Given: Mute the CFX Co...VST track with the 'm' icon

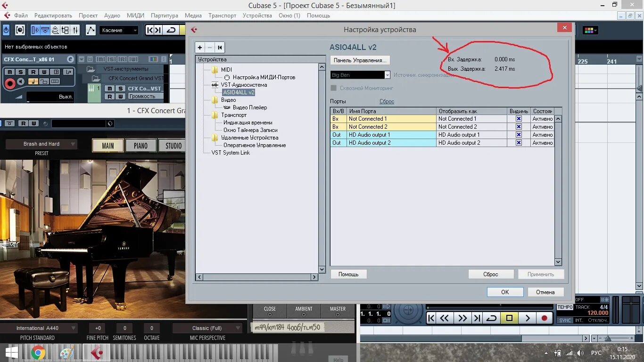Looking at the screenshot, I should pos(110,89).
